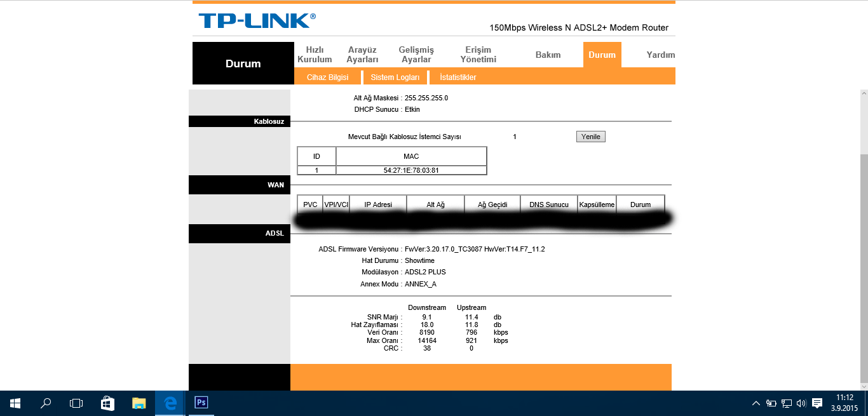Click the WAN table Durum column header
Image resolution: width=868 pixels, height=416 pixels.
[641, 205]
